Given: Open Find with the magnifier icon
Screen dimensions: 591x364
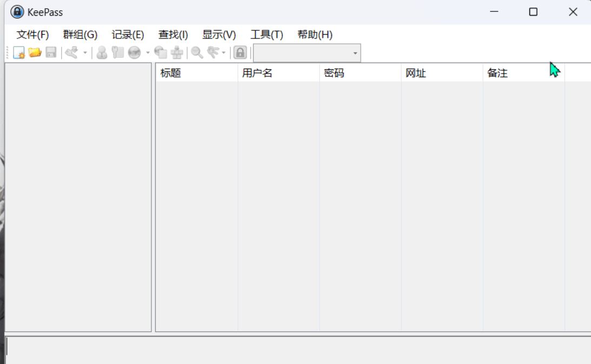Looking at the screenshot, I should pyautogui.click(x=197, y=52).
